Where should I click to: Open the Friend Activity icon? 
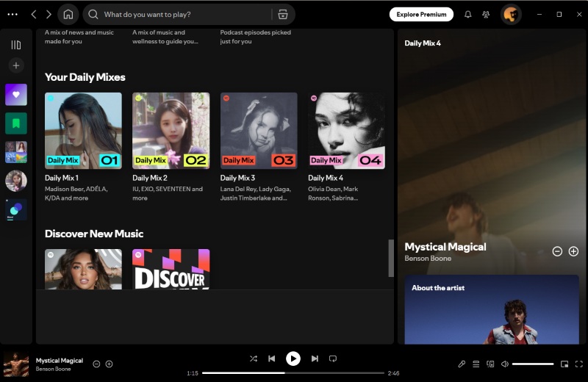point(486,14)
